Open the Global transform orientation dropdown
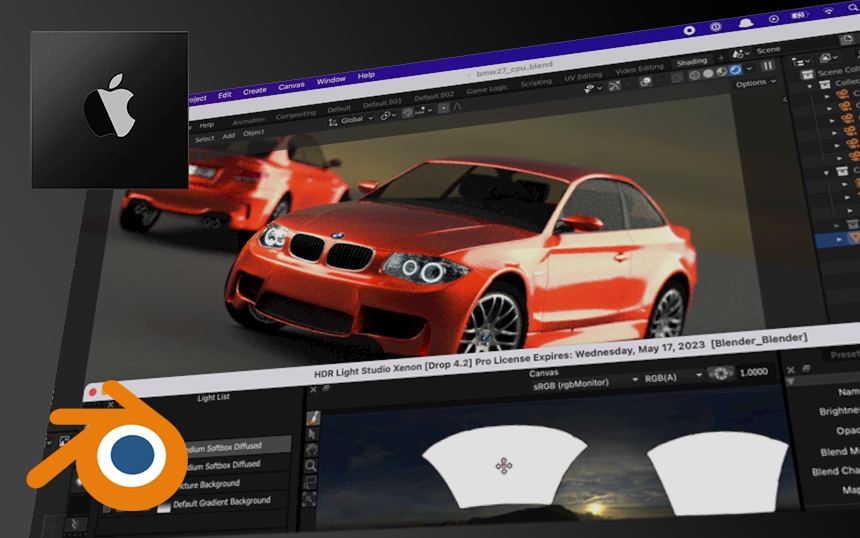 tap(350, 120)
